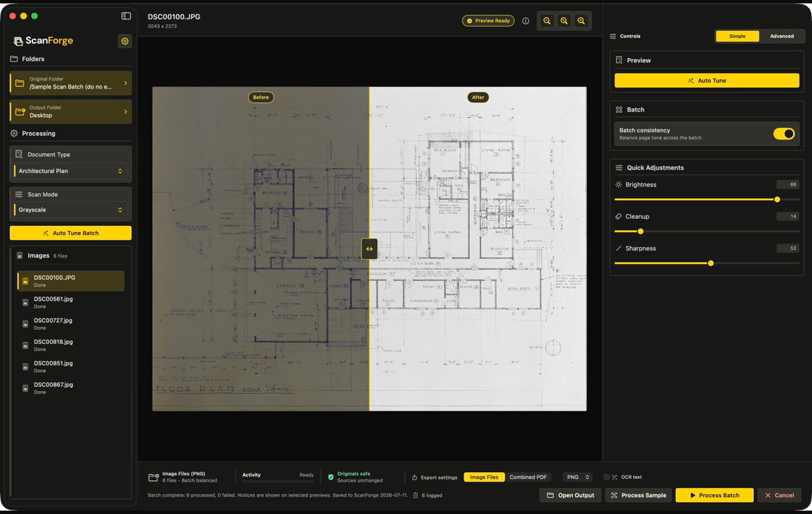Screen dimensions: 812x514
Task: Click the zoom out magnifier icon
Action: (x=547, y=21)
